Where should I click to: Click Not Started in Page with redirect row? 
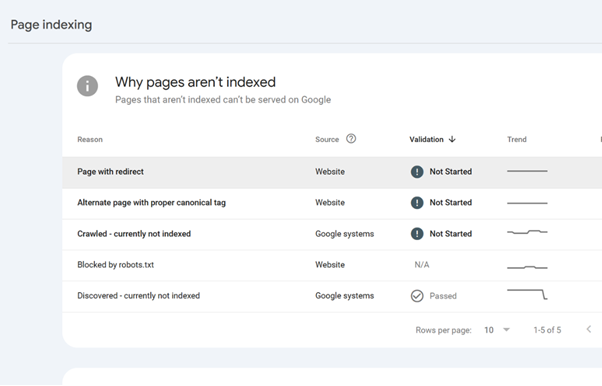click(451, 172)
